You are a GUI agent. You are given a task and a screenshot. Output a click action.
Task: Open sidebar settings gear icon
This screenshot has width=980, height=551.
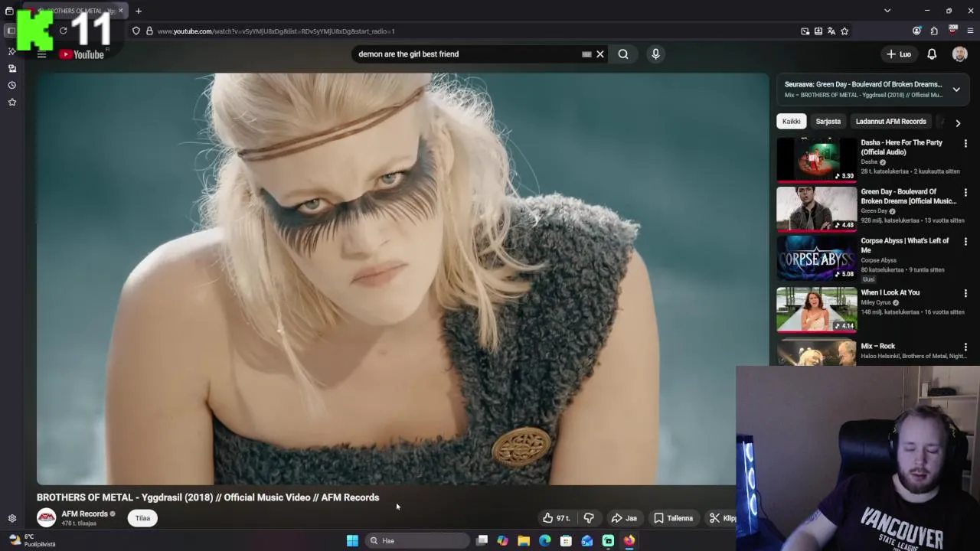pyautogui.click(x=11, y=518)
